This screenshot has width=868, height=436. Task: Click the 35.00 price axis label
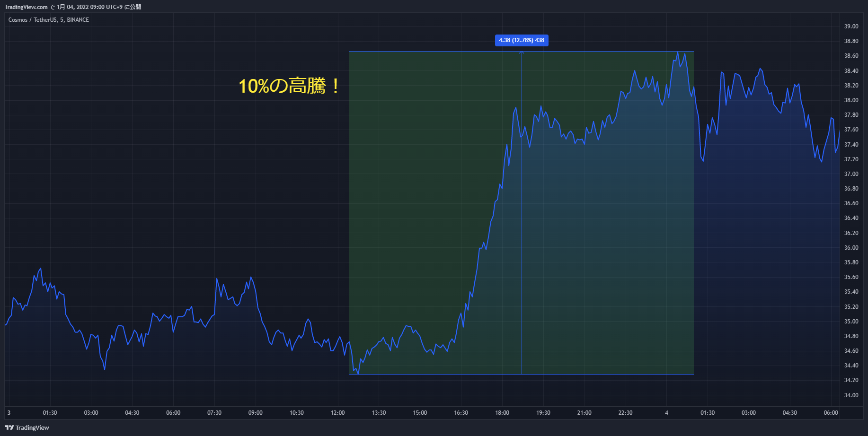(x=851, y=322)
